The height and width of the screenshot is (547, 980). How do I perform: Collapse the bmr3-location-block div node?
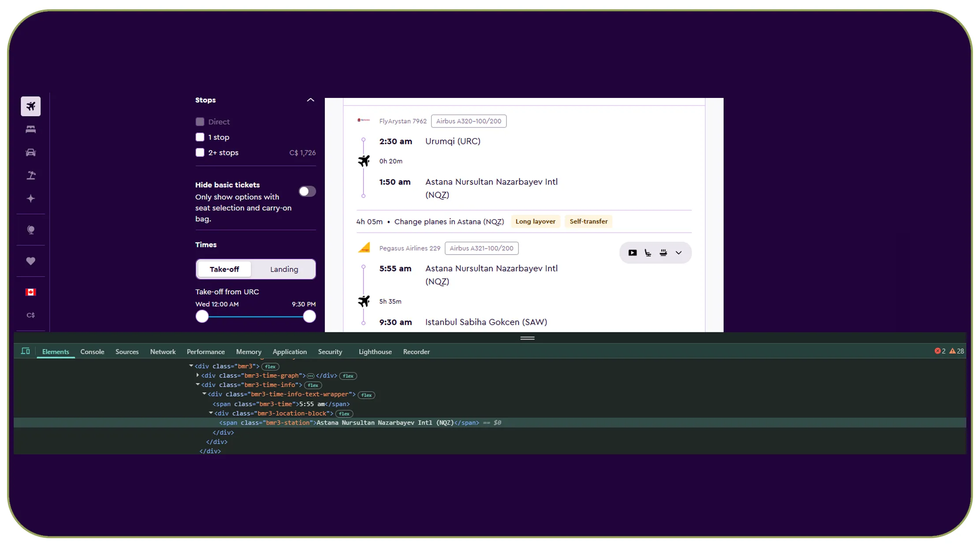pos(211,413)
